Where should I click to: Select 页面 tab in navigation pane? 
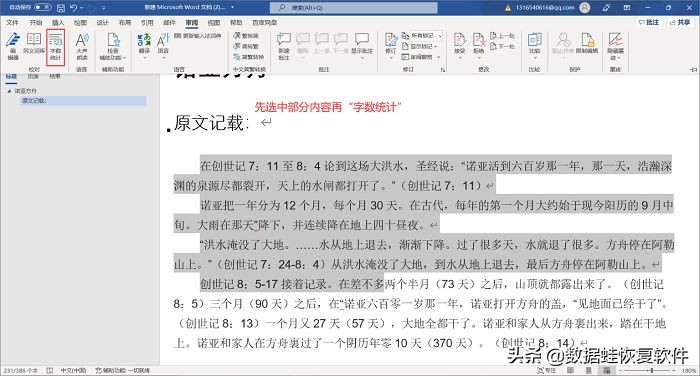click(33, 77)
